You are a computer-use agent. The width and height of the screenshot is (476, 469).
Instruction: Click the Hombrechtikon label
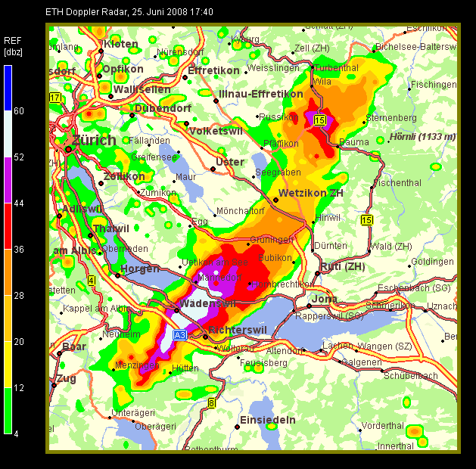pos(282,284)
